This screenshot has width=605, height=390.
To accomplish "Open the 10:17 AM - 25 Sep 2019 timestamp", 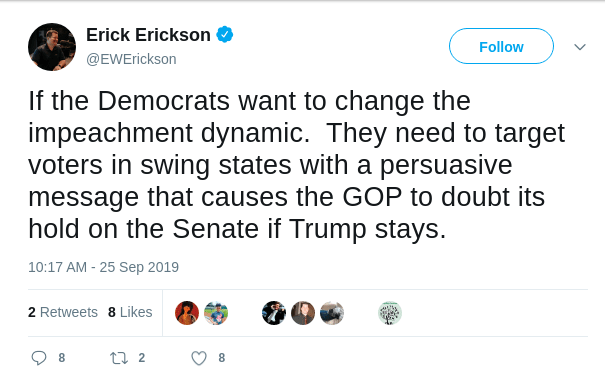I will [x=103, y=267].
